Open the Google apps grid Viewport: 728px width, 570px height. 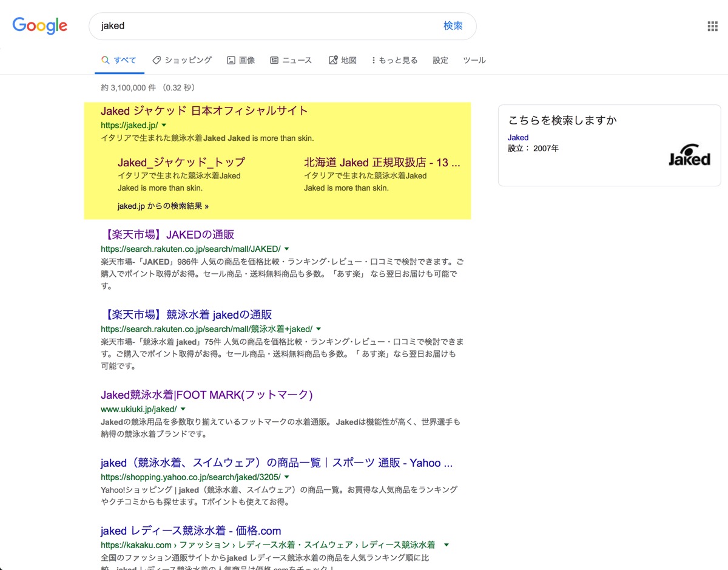tap(713, 26)
